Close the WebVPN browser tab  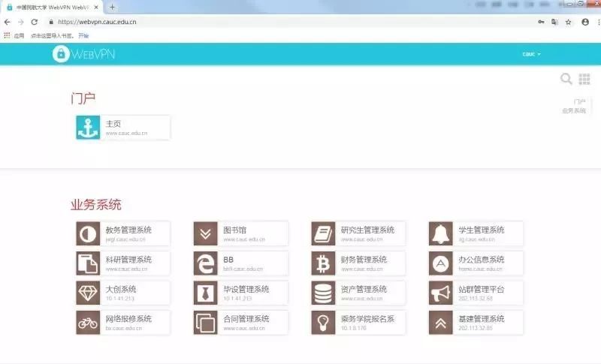pos(96,8)
